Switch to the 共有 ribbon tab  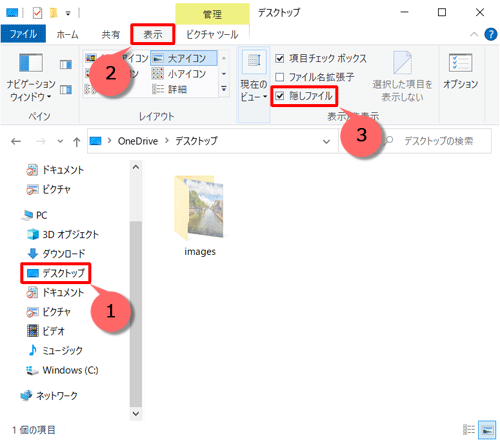click(x=111, y=34)
